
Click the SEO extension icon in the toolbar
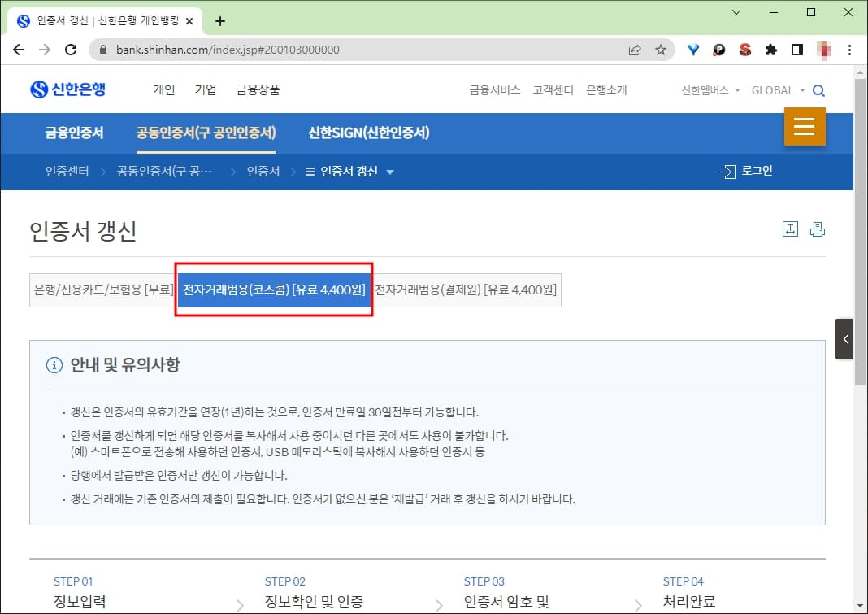pos(745,50)
